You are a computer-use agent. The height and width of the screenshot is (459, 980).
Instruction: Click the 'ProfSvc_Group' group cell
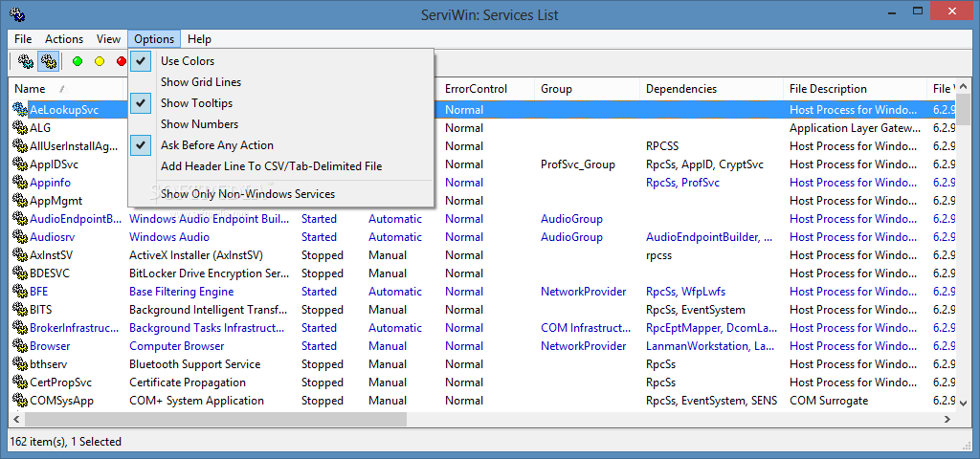(578, 164)
